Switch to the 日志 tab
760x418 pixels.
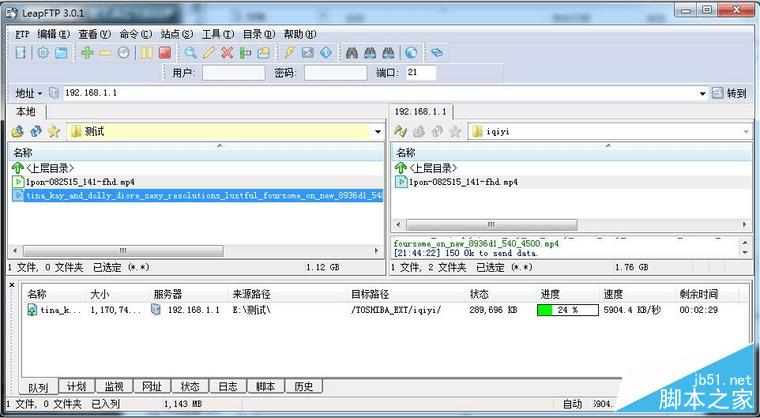pyautogui.click(x=228, y=386)
